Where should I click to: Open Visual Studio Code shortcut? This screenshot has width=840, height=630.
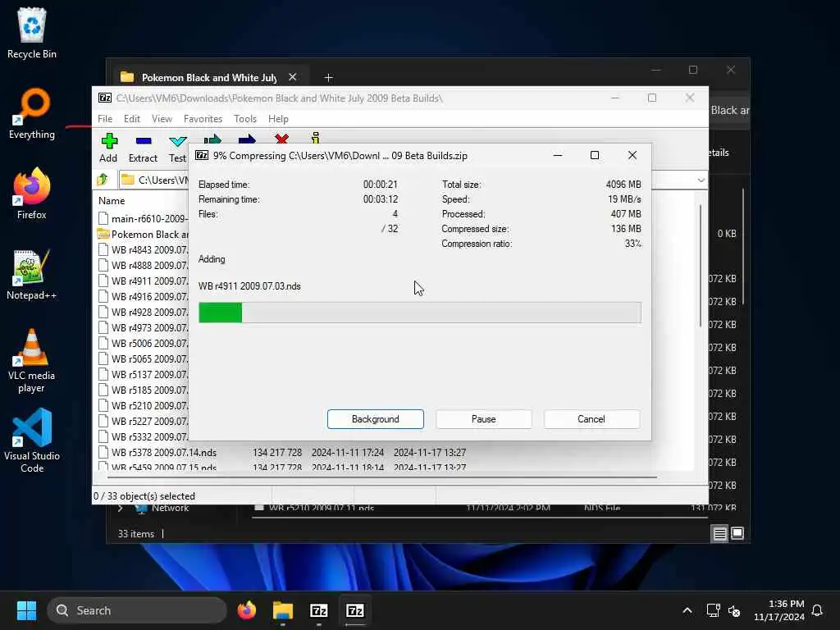[x=32, y=441]
